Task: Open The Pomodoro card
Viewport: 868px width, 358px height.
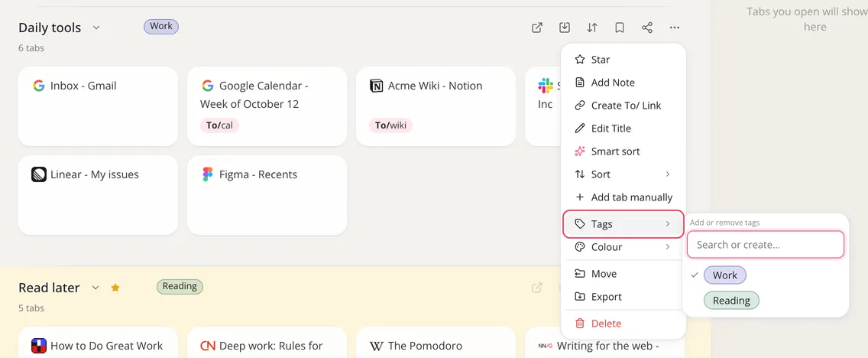Action: tap(436, 343)
